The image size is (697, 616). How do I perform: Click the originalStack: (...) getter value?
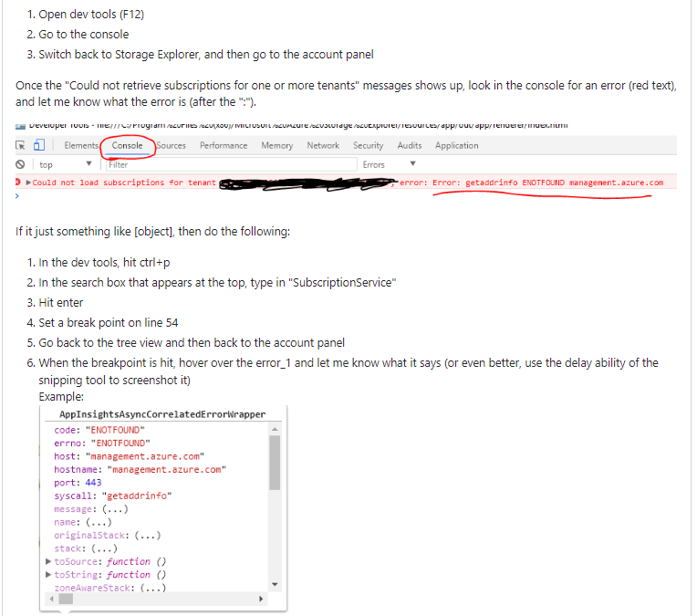(x=148, y=535)
